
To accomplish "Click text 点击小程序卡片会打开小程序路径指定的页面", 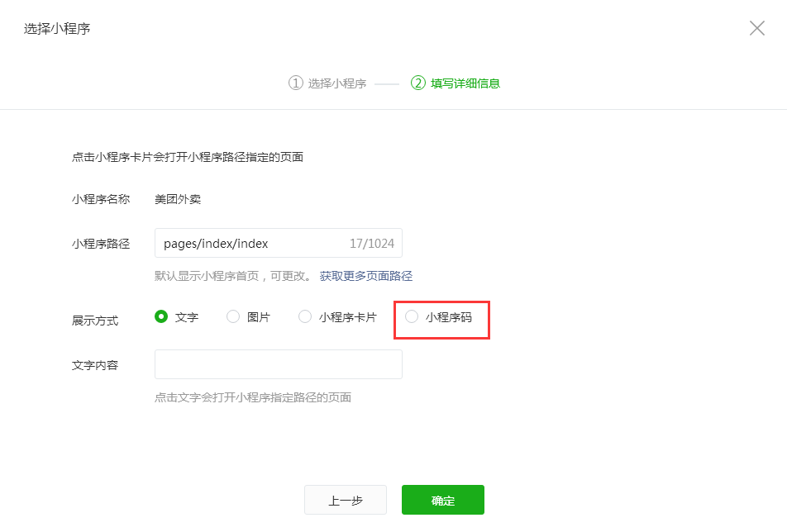I will [x=188, y=158].
